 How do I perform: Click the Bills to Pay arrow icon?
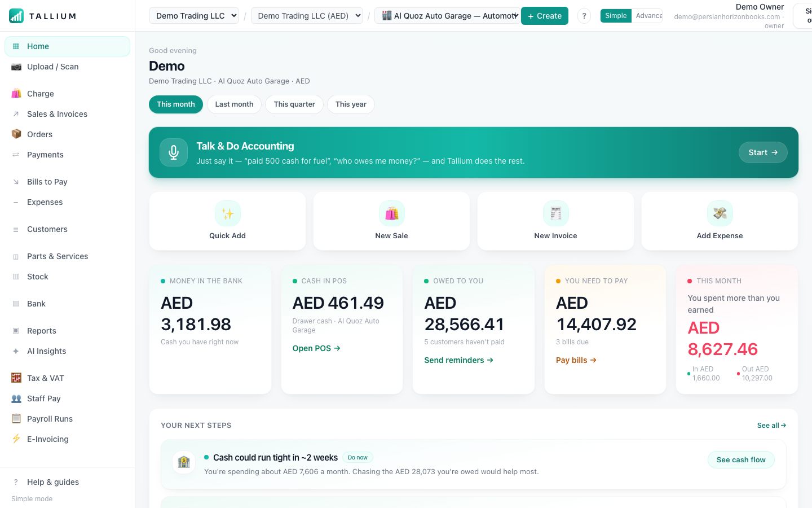coord(16,182)
